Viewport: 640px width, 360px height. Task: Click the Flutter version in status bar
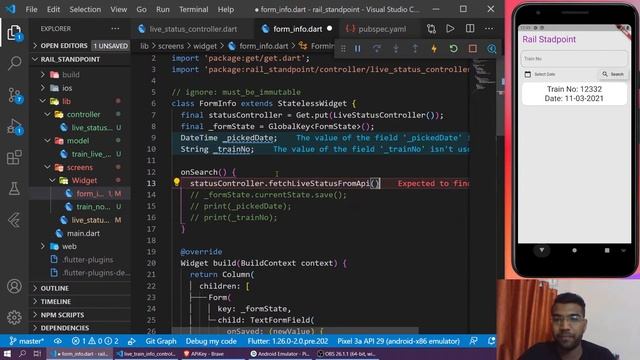(x=288, y=341)
